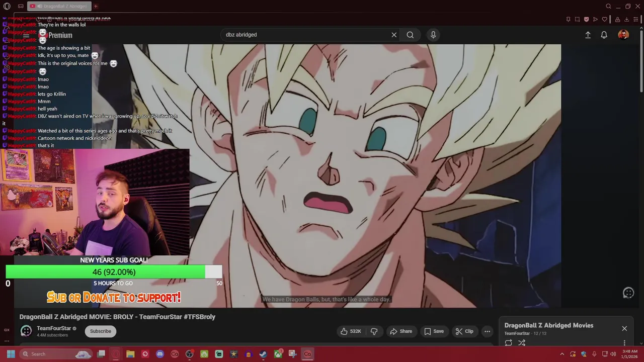Open YouTube notifications bell
Screen dimensions: 644x362
(x=604, y=35)
